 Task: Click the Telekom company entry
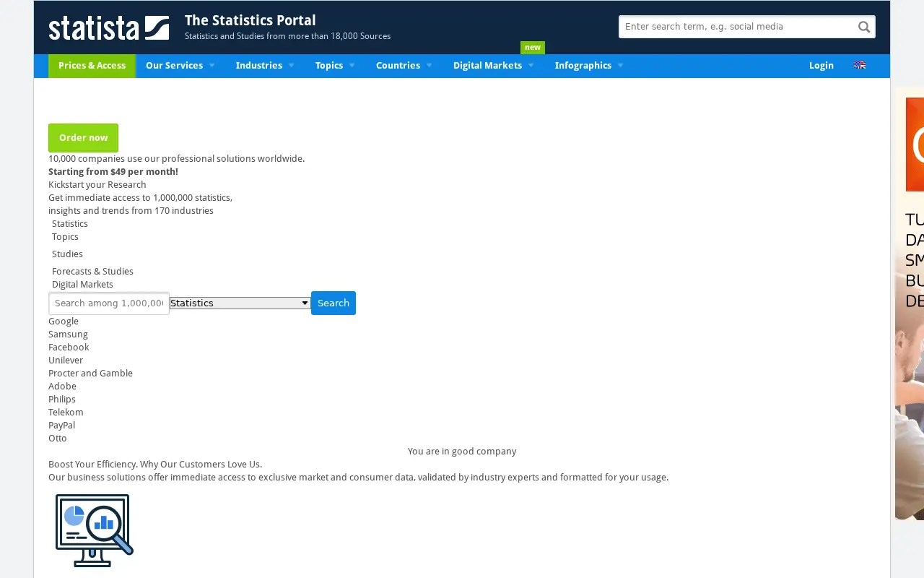66,413
